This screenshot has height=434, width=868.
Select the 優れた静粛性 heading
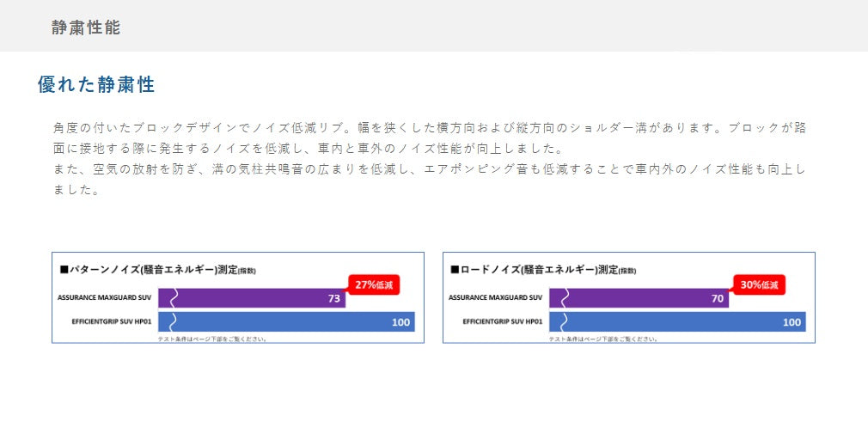pyautogui.click(x=96, y=85)
